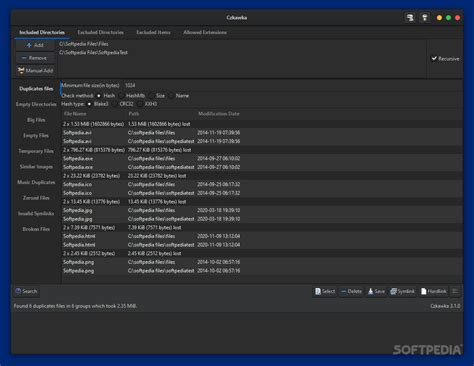Image resolution: width=474 pixels, height=366 pixels.
Task: Select Softpedia.html row in softpediatest path
Action: (262, 245)
